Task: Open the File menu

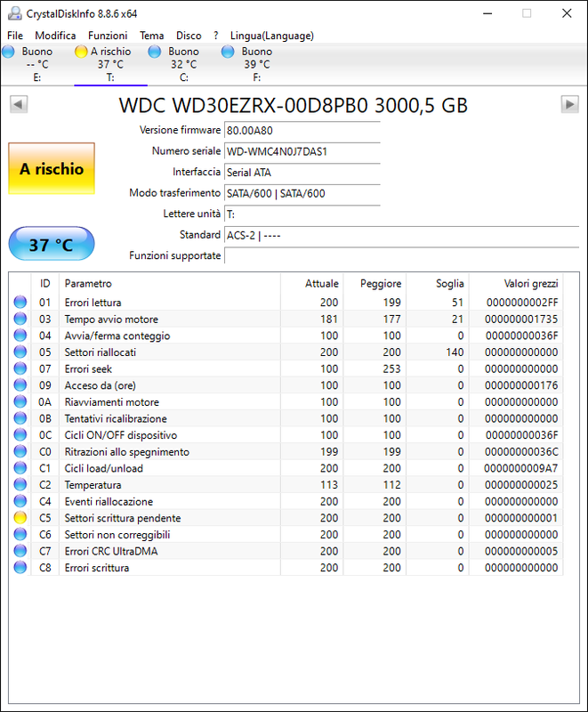Action: click(15, 36)
